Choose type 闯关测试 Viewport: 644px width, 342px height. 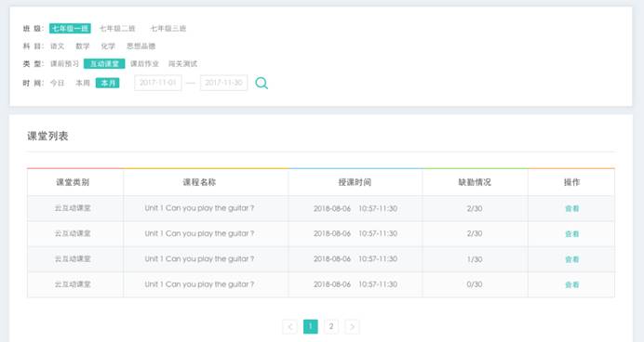click(x=182, y=63)
